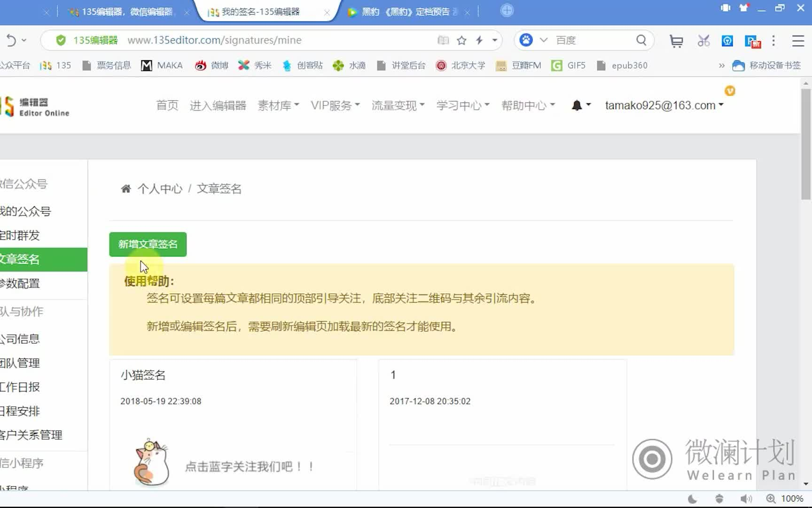Bookmark page with the star icon
The image size is (812, 508).
pos(461,40)
